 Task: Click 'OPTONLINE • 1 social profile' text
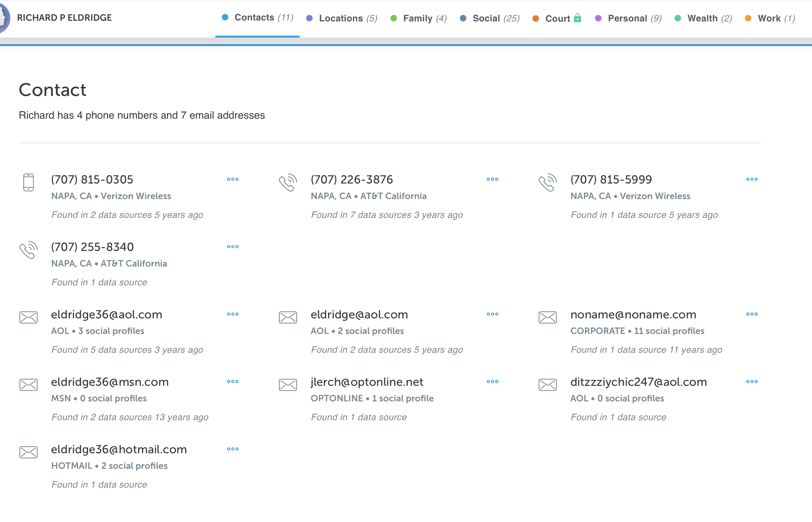click(x=372, y=398)
